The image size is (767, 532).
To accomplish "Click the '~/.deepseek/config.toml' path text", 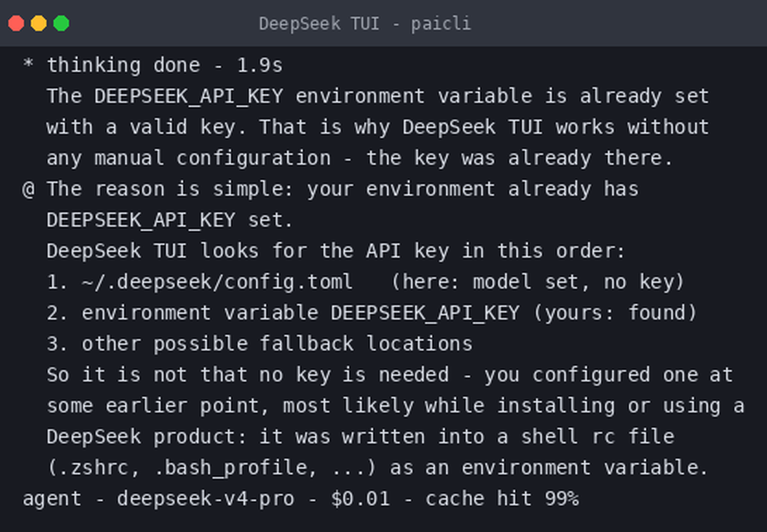I will 217,281.
